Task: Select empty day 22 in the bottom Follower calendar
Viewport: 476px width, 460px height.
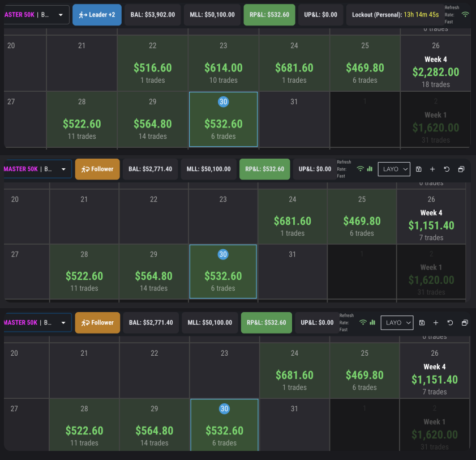Action: [x=154, y=370]
